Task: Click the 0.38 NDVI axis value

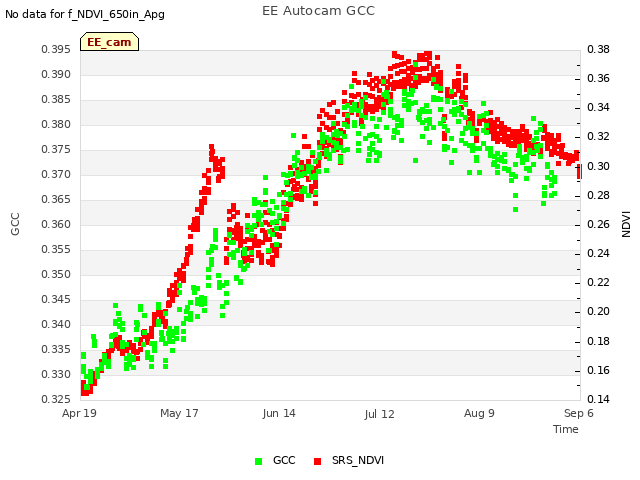Action: (x=598, y=49)
